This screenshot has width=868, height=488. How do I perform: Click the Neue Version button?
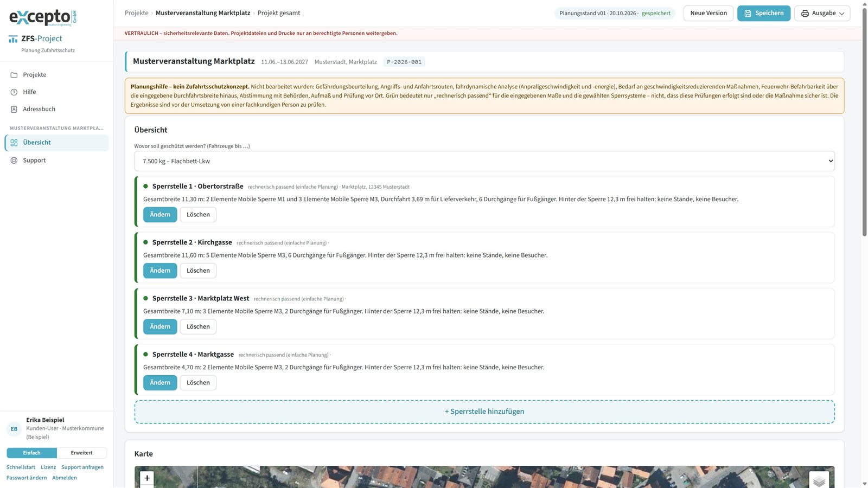[x=709, y=13]
